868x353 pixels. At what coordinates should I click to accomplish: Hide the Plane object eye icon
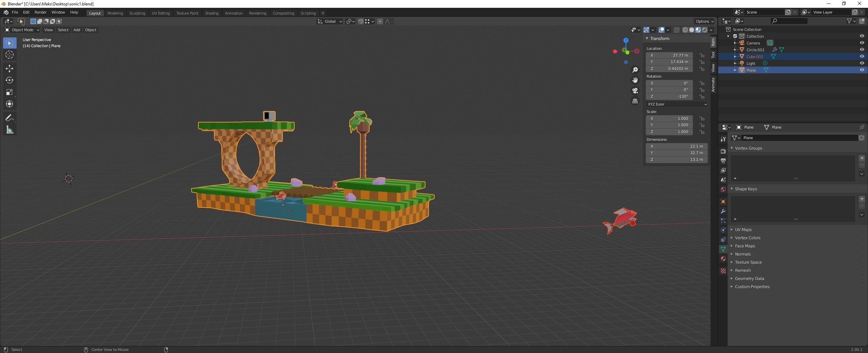pos(862,70)
